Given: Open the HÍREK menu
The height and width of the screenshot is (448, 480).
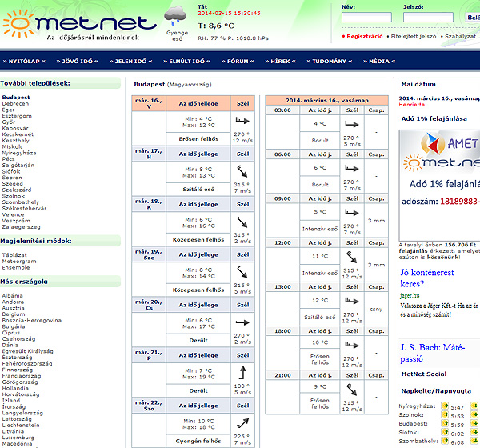Looking at the screenshot, I should (x=281, y=62).
